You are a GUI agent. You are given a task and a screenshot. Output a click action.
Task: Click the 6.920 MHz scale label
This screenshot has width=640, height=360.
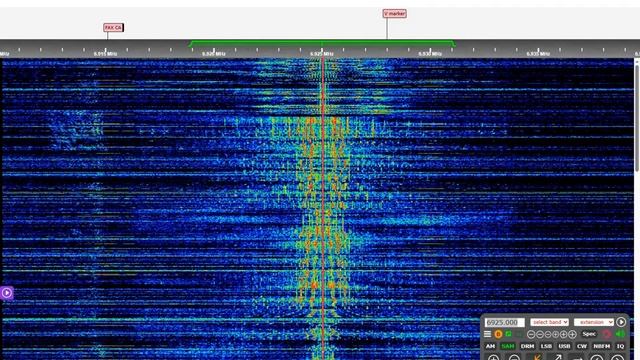coord(213,53)
